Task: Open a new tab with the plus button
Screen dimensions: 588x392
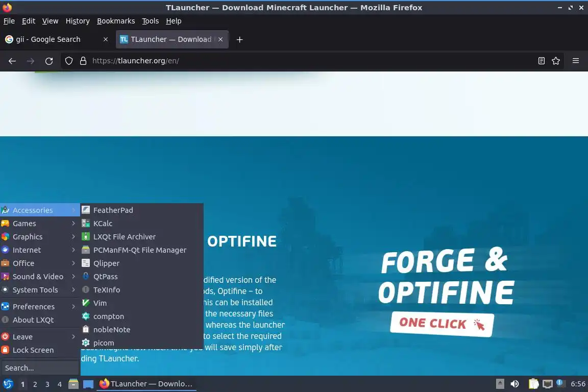Action: coord(239,39)
